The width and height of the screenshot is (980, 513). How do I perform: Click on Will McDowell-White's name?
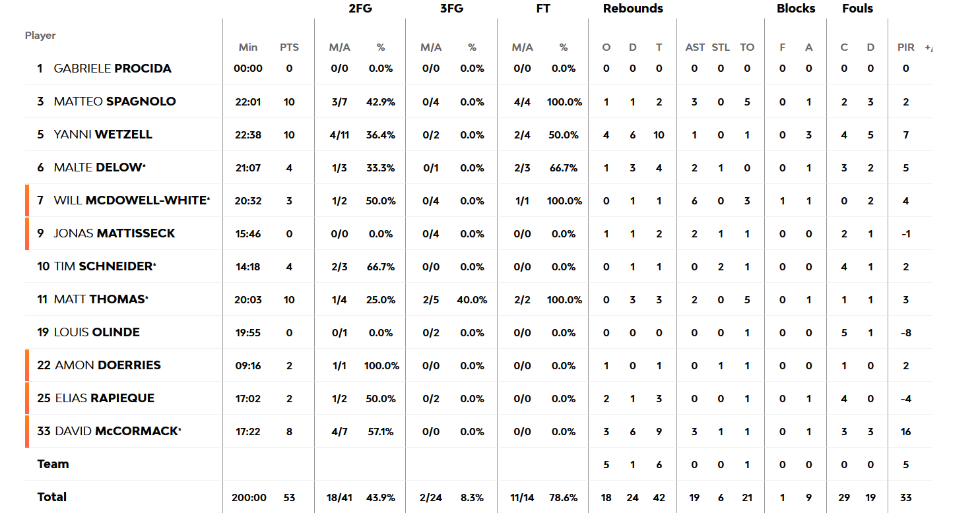(130, 200)
